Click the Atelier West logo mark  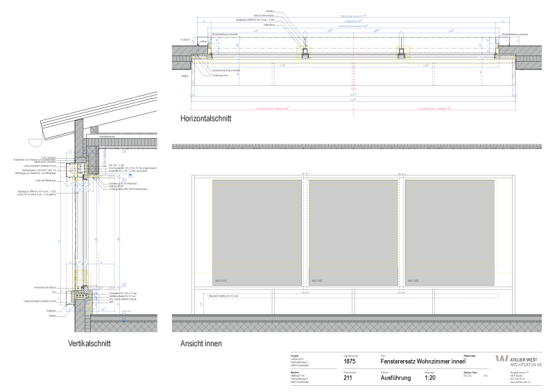pyautogui.click(x=501, y=359)
